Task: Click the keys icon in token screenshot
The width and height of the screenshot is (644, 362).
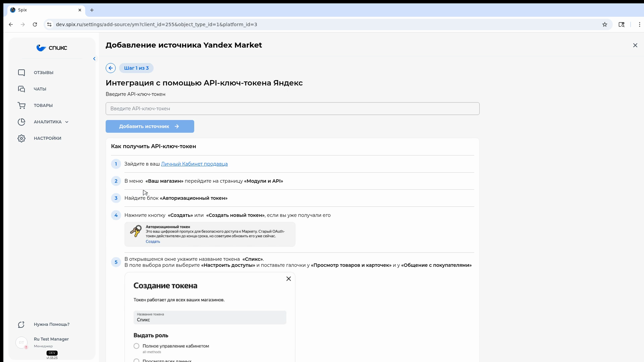Action: pos(136,231)
